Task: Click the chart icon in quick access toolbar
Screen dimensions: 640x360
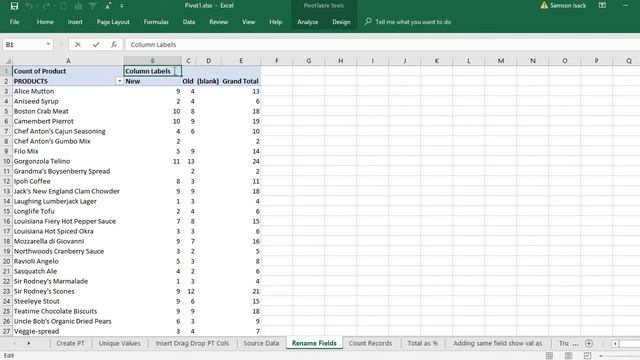Action: [78, 6]
